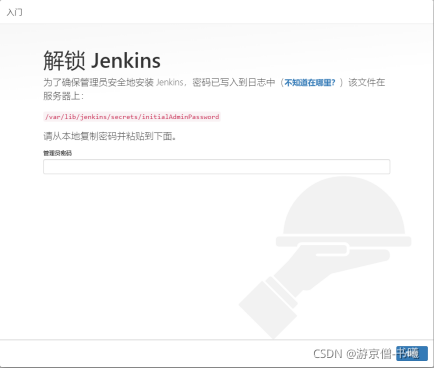Click the "请从本地复制密码并粘贴到下面" instruction text
The height and width of the screenshot is (369, 435).
point(110,136)
